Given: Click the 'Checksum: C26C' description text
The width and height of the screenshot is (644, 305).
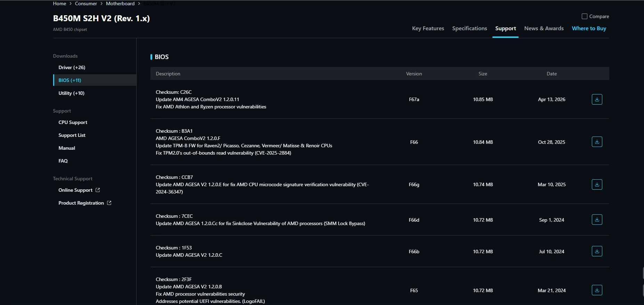Looking at the screenshot, I should (174, 92).
